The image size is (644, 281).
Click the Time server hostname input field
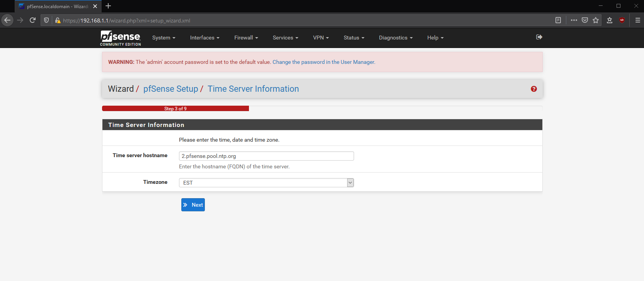pyautogui.click(x=266, y=156)
